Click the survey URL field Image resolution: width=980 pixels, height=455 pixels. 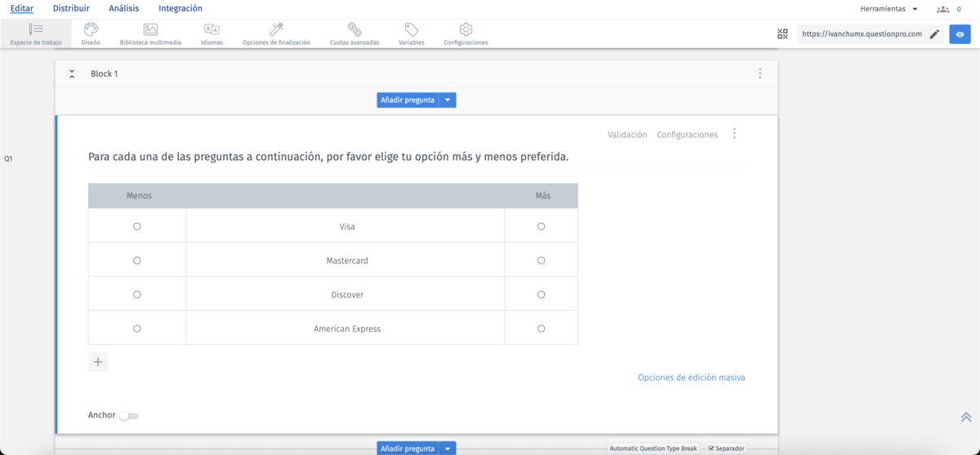pyautogui.click(x=862, y=34)
